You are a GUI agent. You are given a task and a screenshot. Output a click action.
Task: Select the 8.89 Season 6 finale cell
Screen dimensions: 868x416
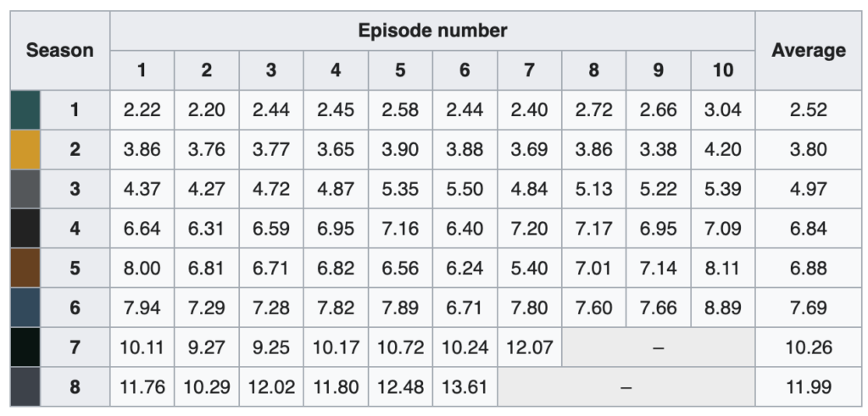(x=723, y=308)
